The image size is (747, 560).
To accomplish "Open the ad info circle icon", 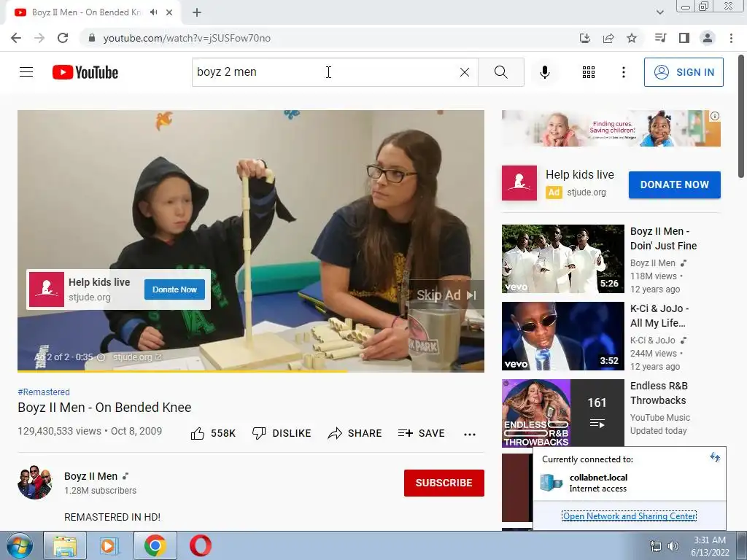I will (101, 357).
